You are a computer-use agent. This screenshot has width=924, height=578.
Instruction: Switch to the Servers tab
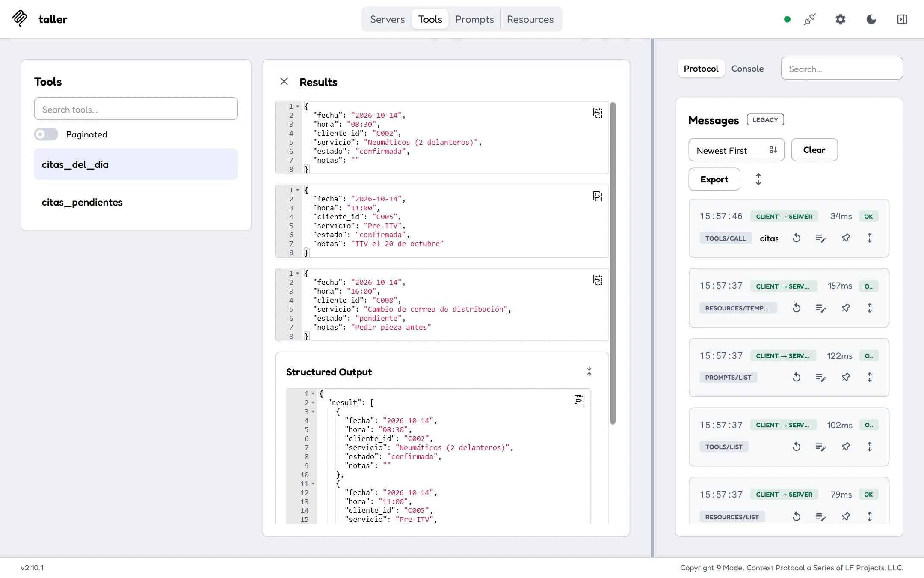point(387,19)
